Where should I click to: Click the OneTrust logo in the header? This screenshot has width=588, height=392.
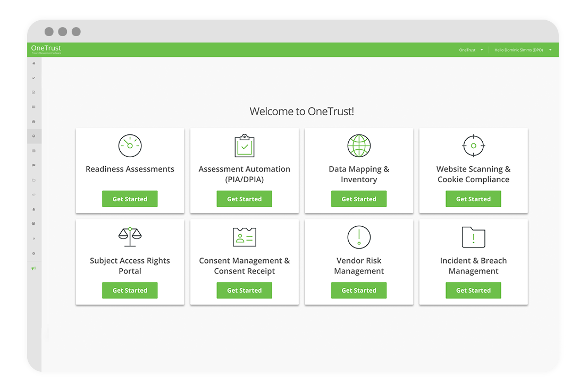click(x=45, y=49)
